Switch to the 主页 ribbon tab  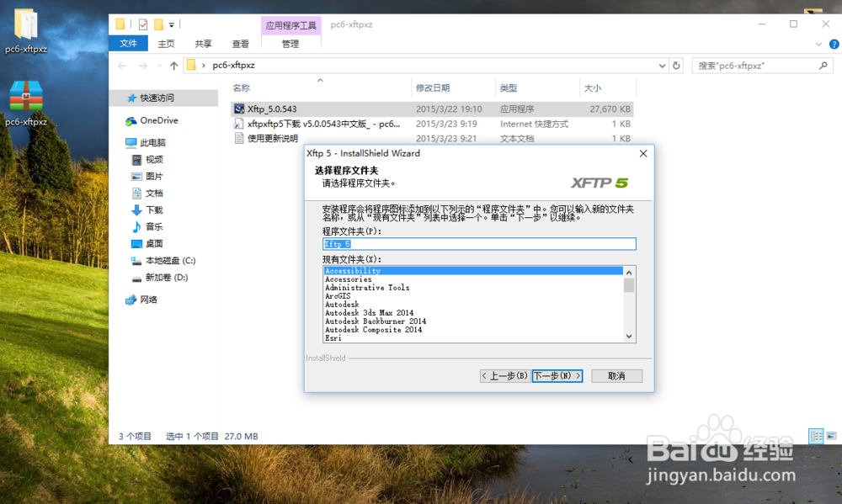[x=166, y=44]
